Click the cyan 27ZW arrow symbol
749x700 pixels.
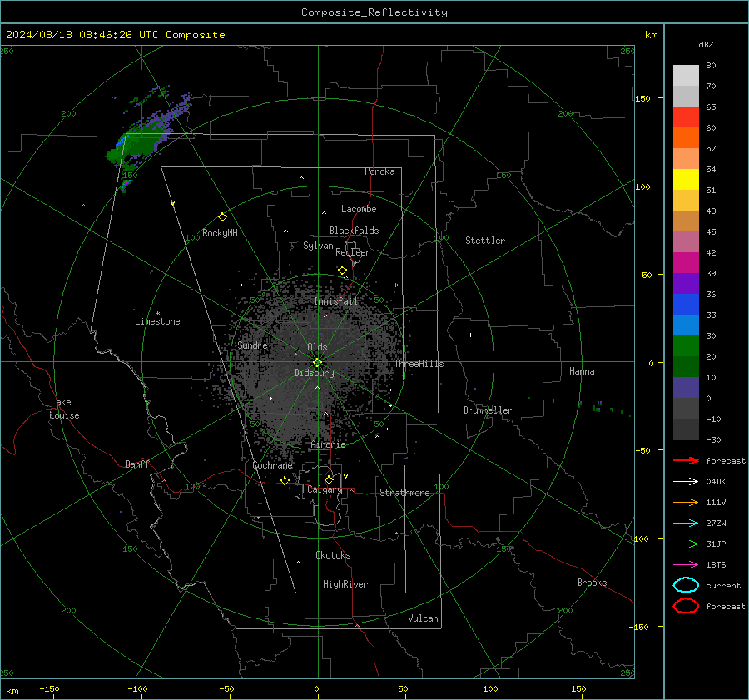pyautogui.click(x=686, y=524)
